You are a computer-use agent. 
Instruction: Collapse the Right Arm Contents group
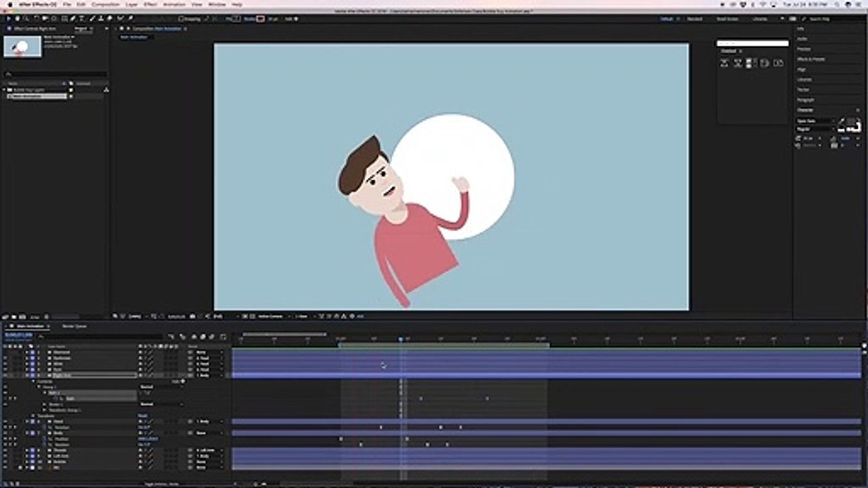pos(33,381)
